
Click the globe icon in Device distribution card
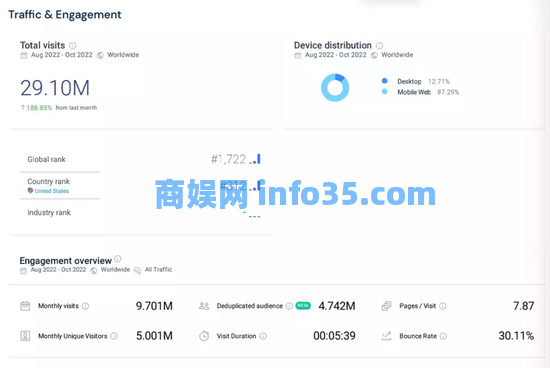point(374,55)
